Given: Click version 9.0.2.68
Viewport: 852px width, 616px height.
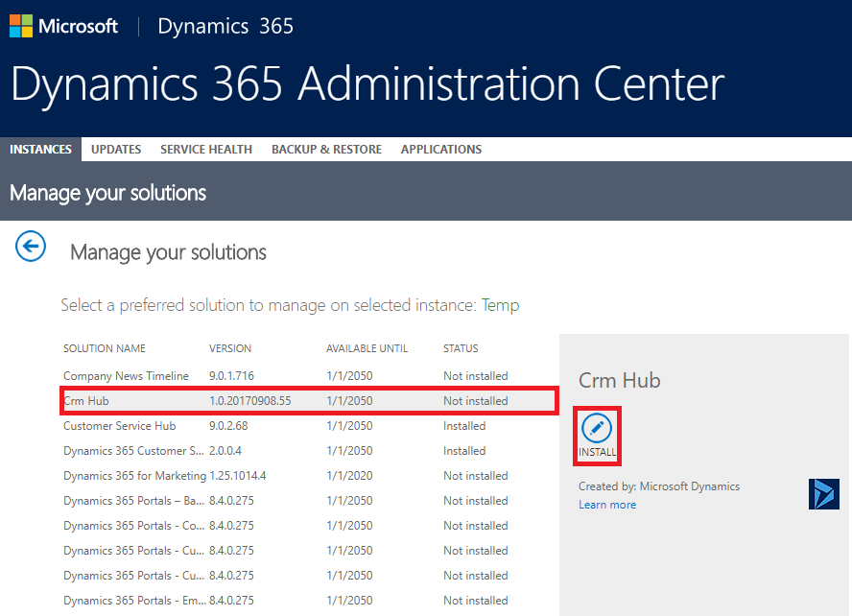Looking at the screenshot, I should pos(228,426).
